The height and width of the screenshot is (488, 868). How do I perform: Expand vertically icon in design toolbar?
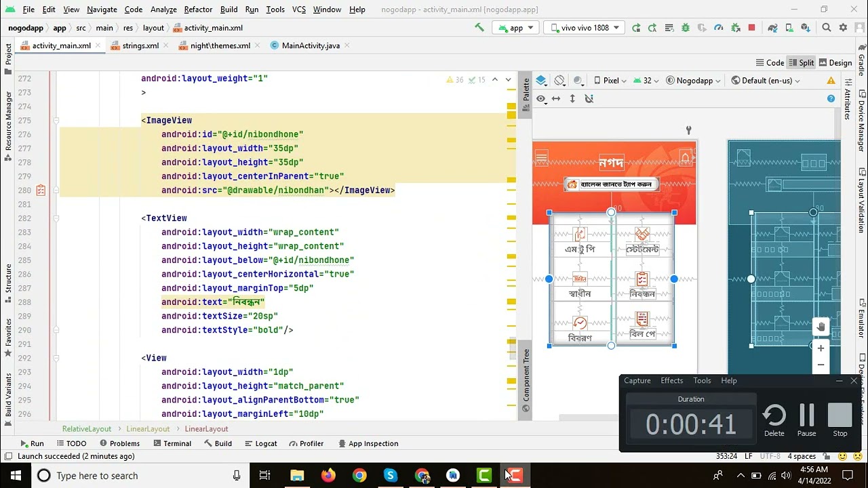(x=572, y=98)
